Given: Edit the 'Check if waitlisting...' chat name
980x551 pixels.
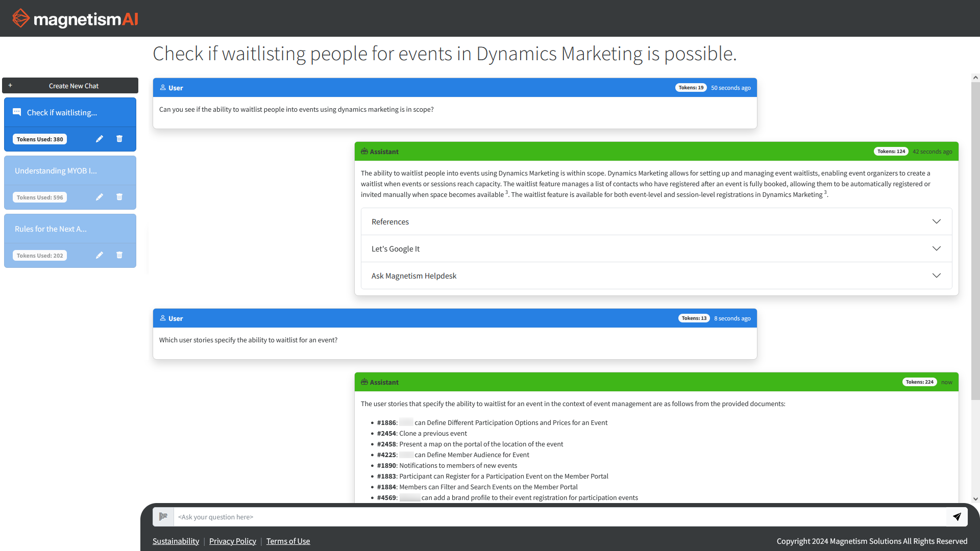Looking at the screenshot, I should coord(100,139).
